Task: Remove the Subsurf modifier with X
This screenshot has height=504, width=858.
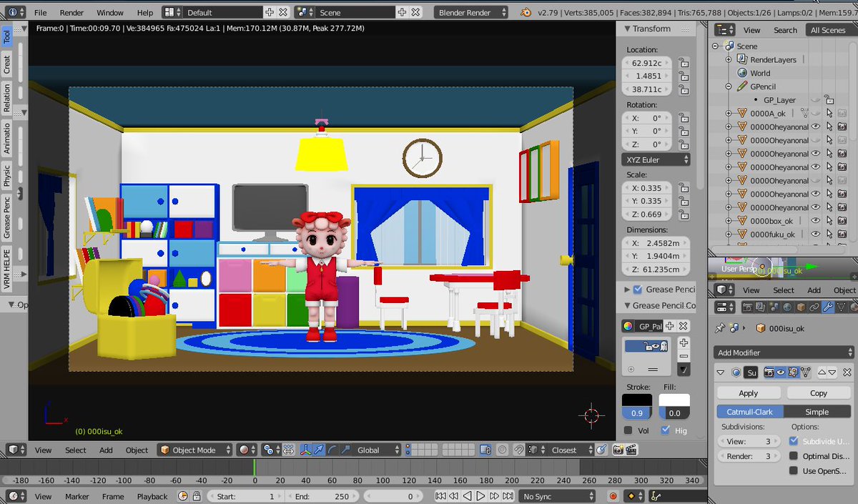Action: (847, 372)
